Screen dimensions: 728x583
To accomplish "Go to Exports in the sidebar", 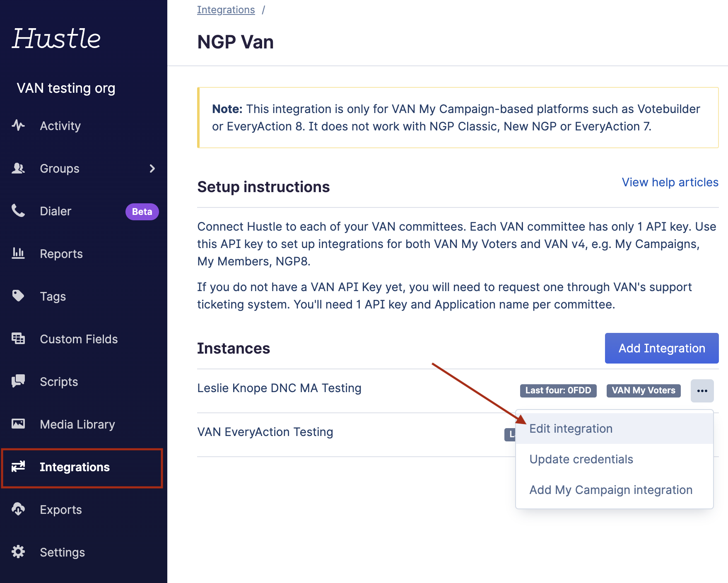I will (x=61, y=510).
